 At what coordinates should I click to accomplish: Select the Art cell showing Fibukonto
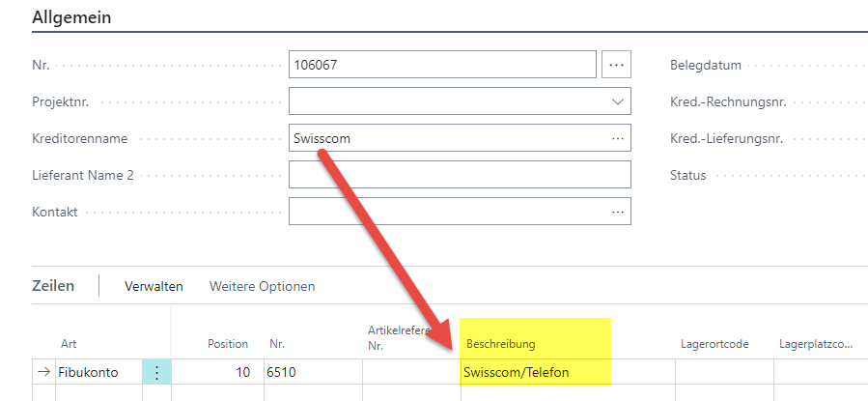click(x=98, y=372)
